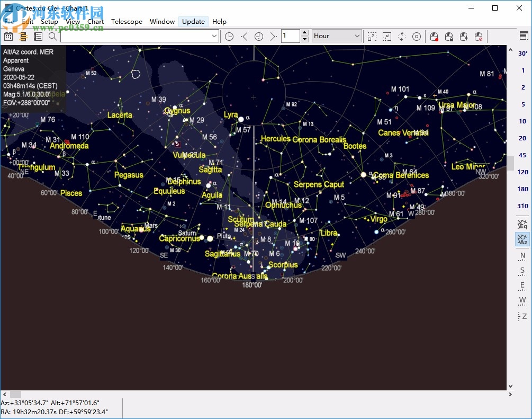This screenshot has width=532, height=419.
Task: Step time forward arrow
Action: pos(273,36)
